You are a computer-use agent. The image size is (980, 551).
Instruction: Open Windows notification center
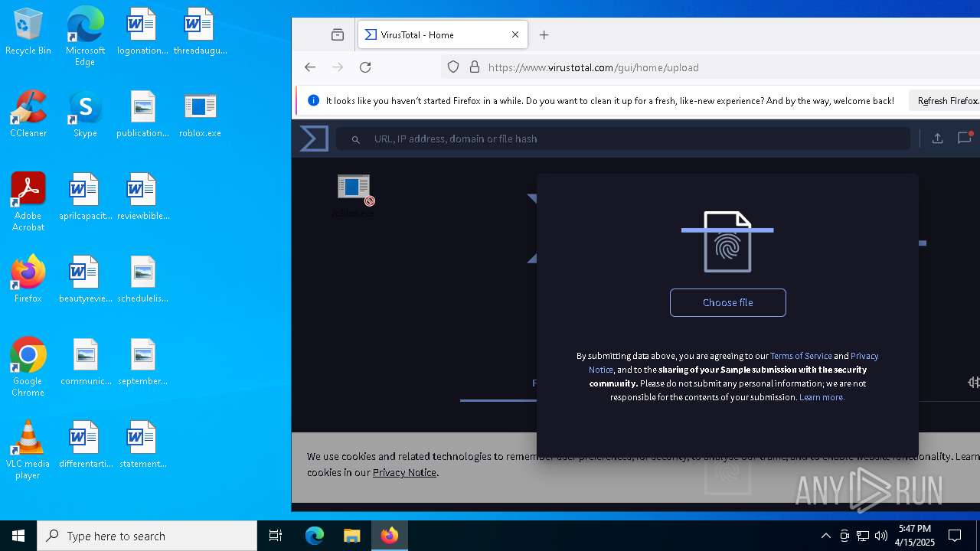pos(955,536)
